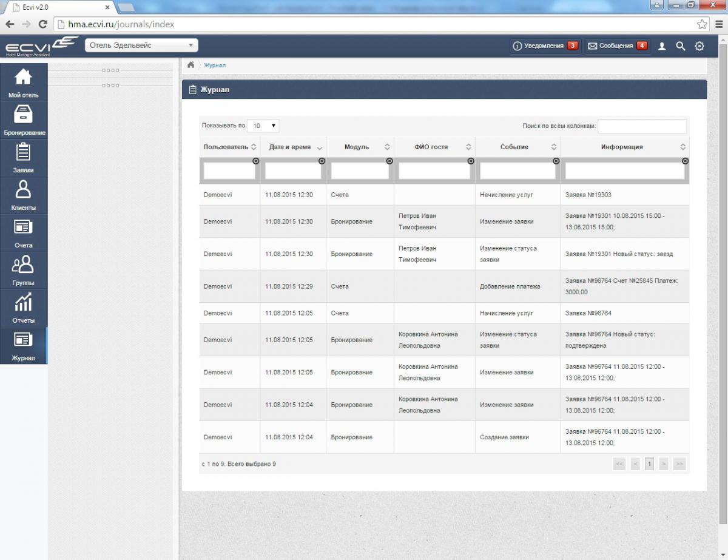Open user profile icon in header
728x560 pixels.
pos(662,46)
